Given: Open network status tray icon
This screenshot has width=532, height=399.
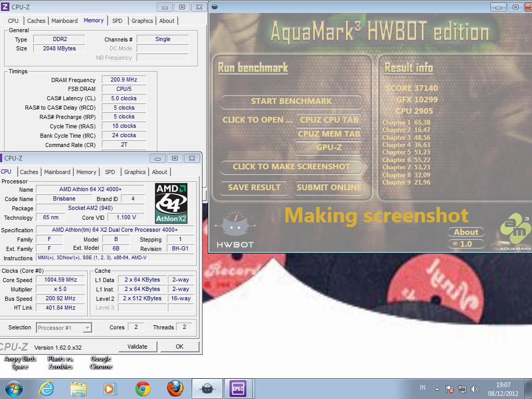Looking at the screenshot, I should pos(462,389).
